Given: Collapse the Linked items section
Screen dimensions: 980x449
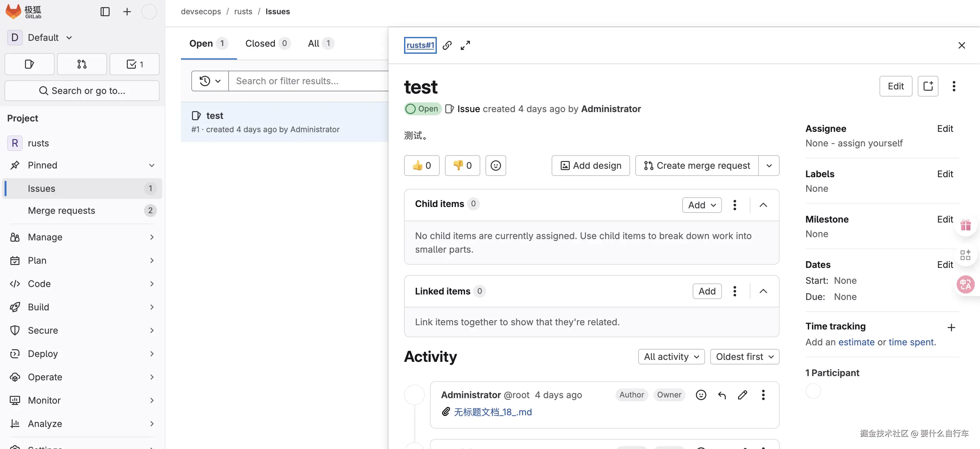Looking at the screenshot, I should click(x=763, y=291).
